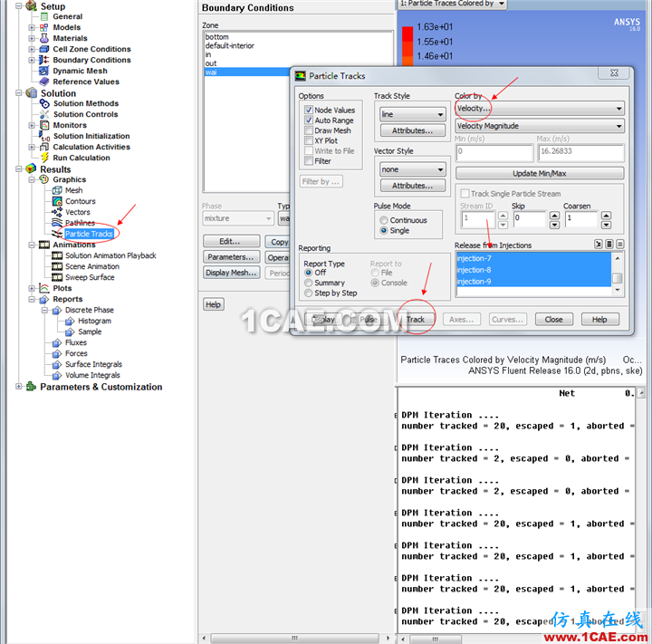Open the Particle Traces window dropdown tab
This screenshot has width=652, height=644.
click(x=453, y=4)
